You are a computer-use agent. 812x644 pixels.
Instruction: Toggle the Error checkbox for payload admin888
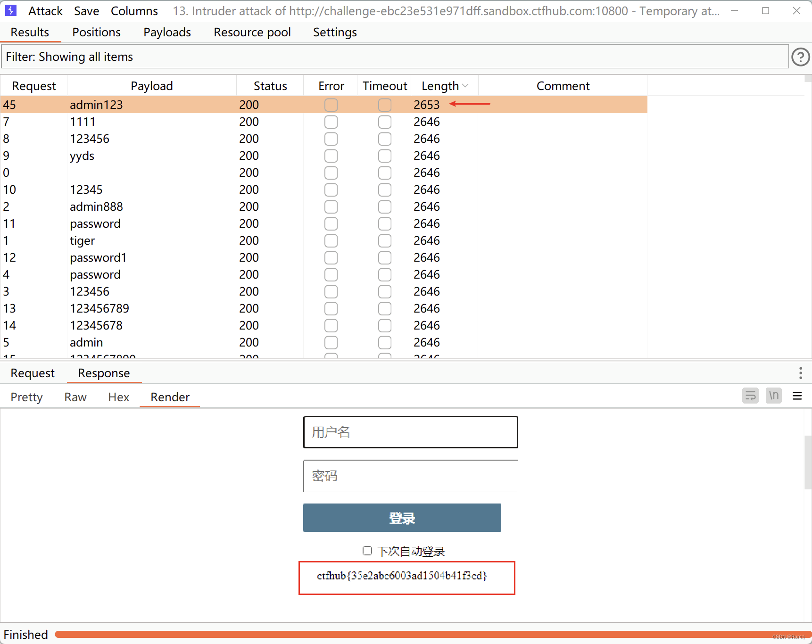(331, 206)
